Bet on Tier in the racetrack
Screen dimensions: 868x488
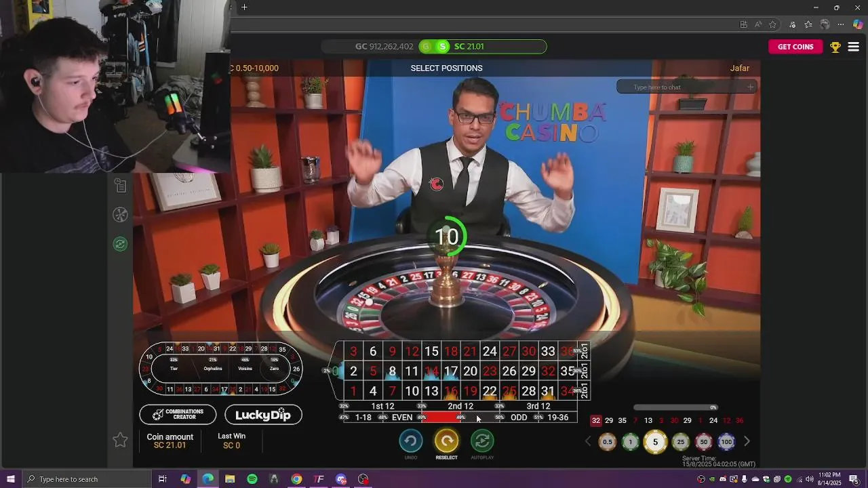[x=174, y=369]
